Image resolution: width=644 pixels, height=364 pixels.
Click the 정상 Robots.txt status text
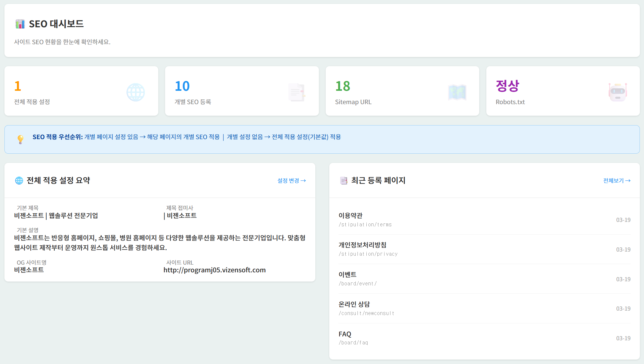[x=507, y=86]
